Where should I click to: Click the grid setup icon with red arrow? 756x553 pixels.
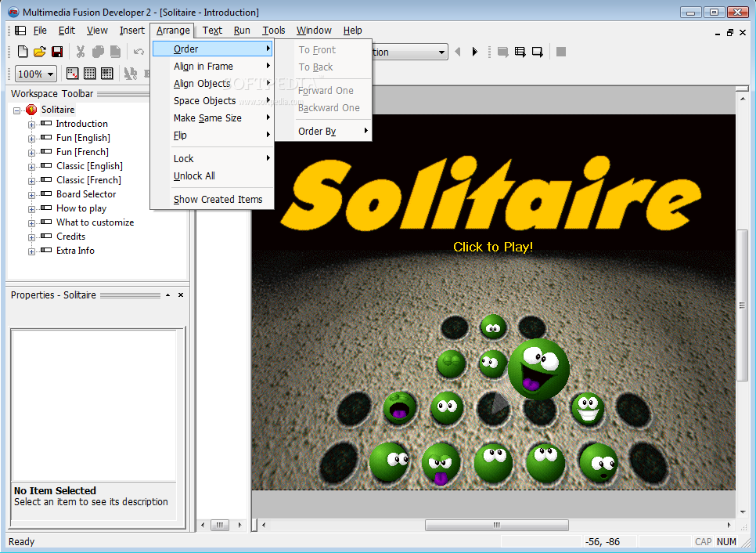pyautogui.click(x=72, y=74)
